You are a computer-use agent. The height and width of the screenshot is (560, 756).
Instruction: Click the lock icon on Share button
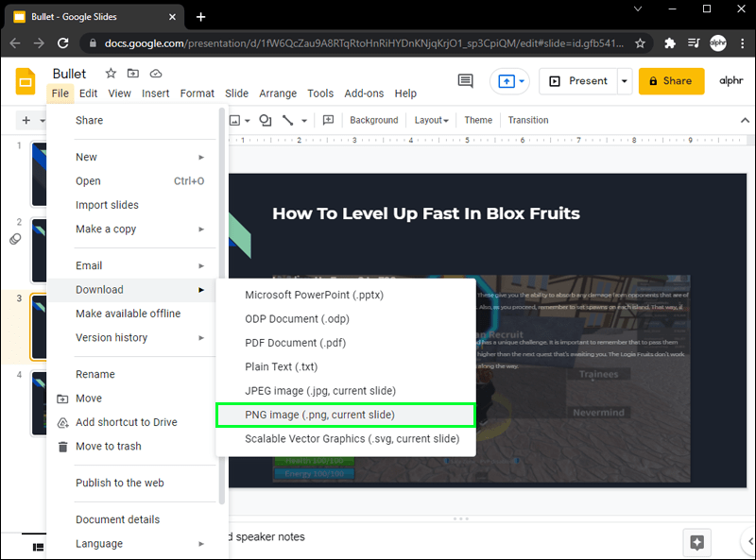653,81
